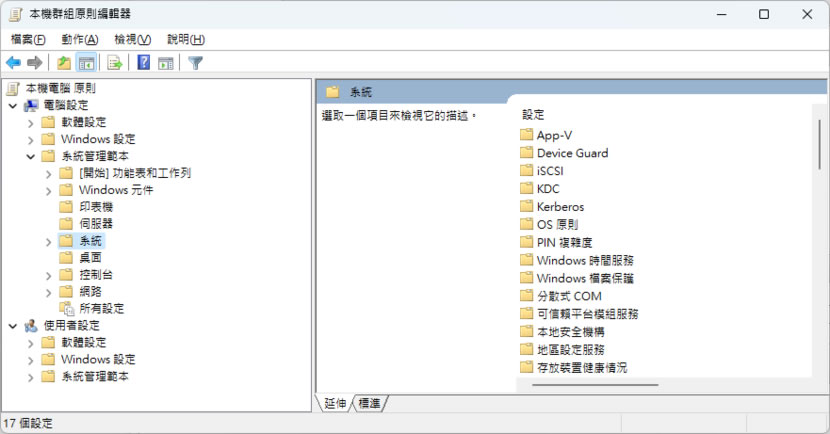Select 所有設定 in the tree

click(x=101, y=309)
